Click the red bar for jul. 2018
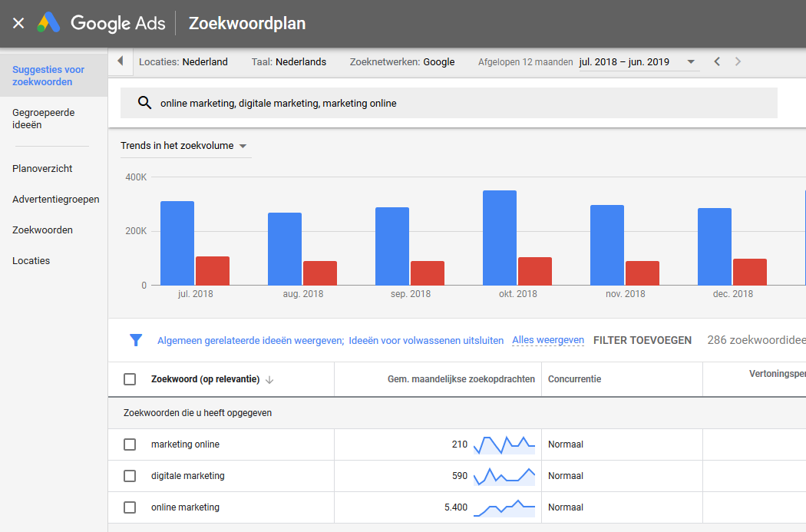The height and width of the screenshot is (532, 806). (x=213, y=271)
